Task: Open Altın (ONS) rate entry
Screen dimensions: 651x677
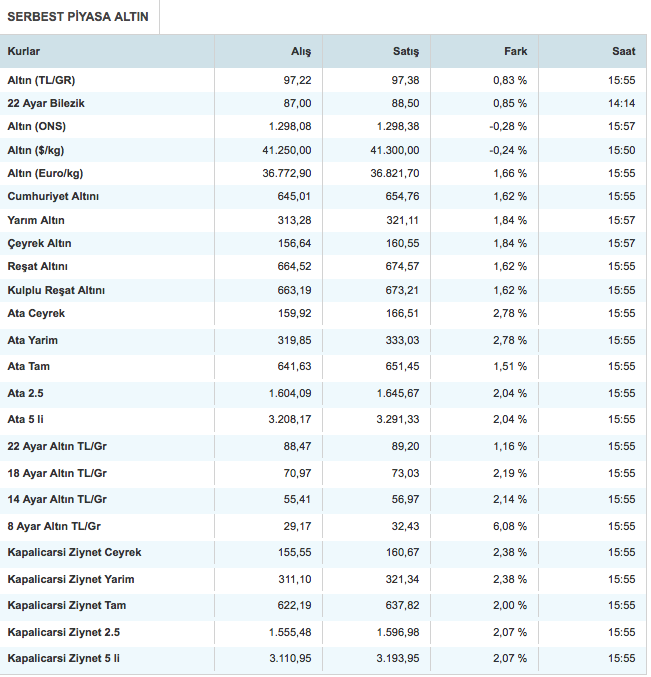Action: tap(36, 127)
